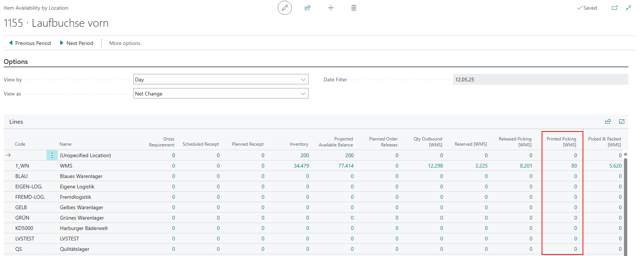Open the View by dropdown
644x256 pixels.
221,80
